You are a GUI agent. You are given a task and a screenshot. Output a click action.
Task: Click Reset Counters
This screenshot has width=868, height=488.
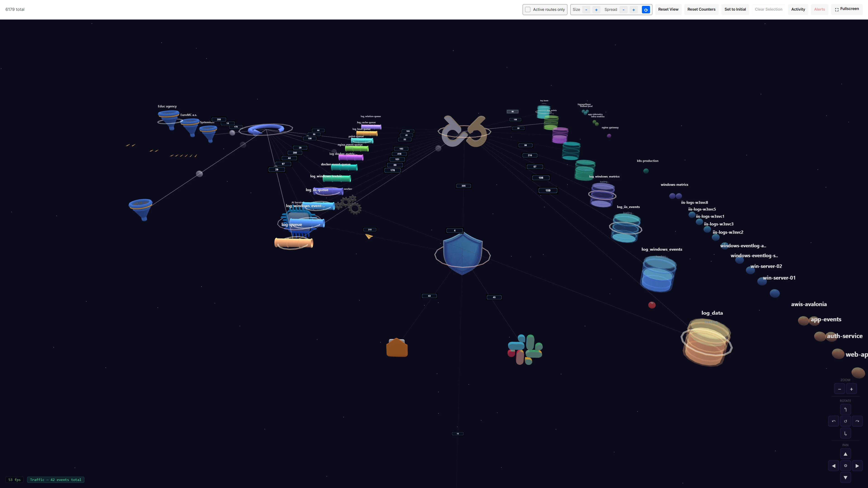[x=701, y=9]
